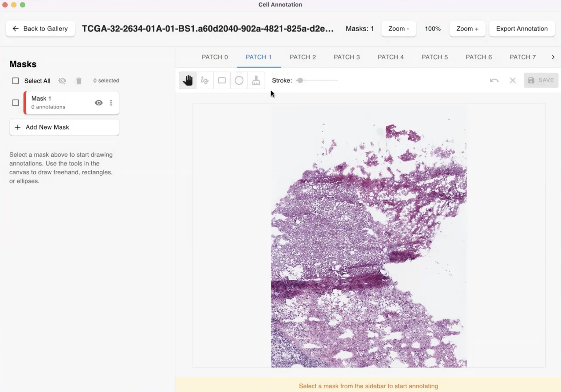
Task: Check the Select All checkbox
Action: (x=15, y=81)
